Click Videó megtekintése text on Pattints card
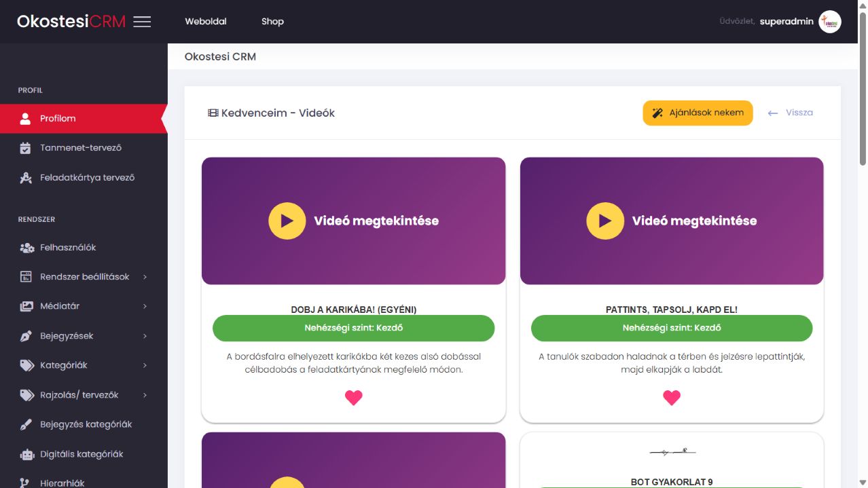The image size is (868, 488). [x=694, y=221]
